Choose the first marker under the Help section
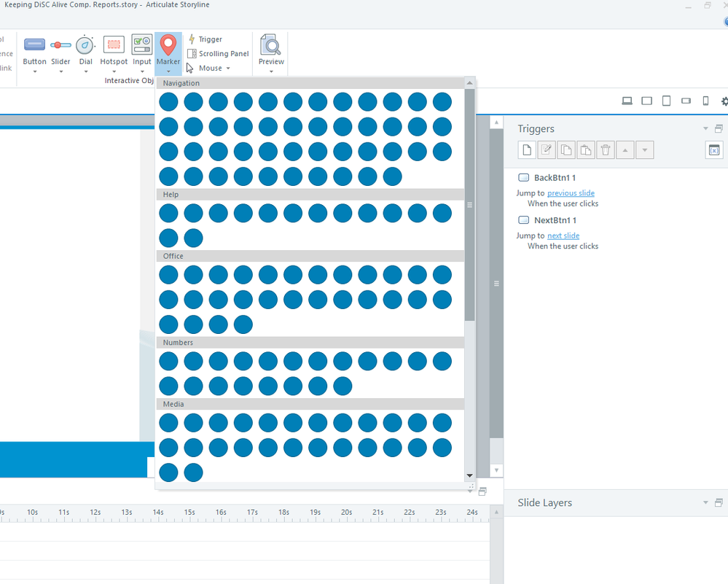 tap(168, 213)
